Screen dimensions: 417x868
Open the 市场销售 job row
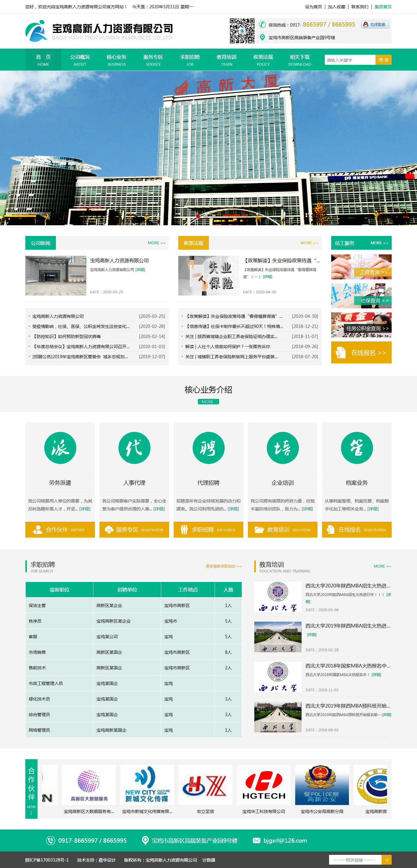[134, 652]
